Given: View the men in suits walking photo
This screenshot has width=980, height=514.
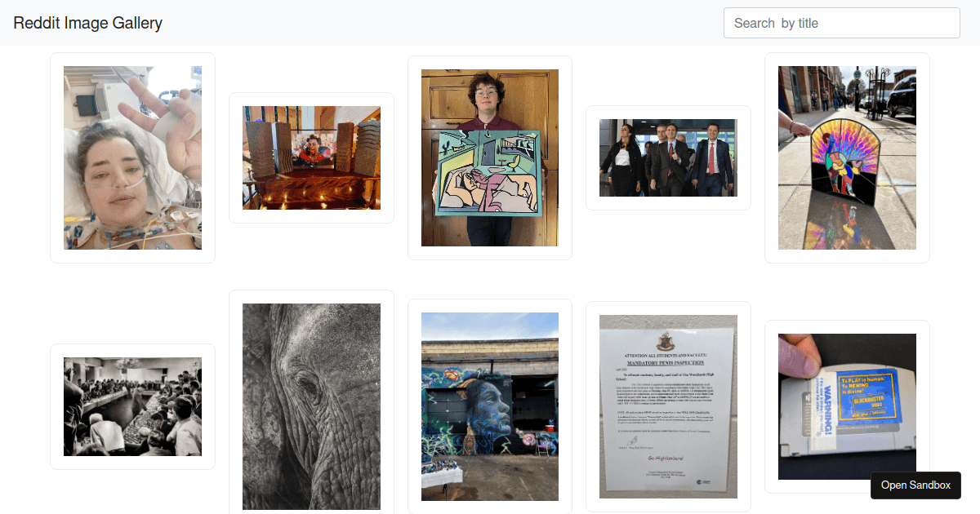Looking at the screenshot, I should (668, 157).
